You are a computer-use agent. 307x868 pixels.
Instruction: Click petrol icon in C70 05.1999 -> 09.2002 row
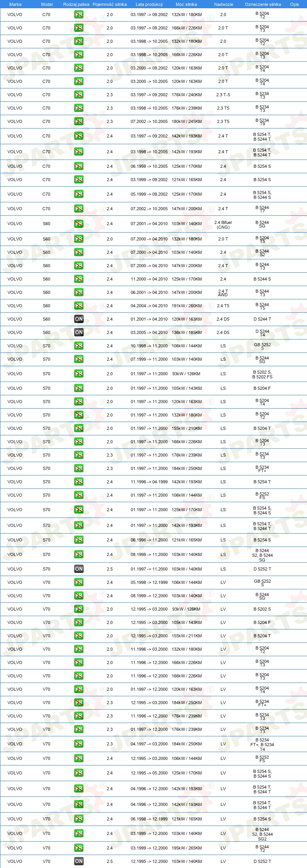[x=79, y=194]
